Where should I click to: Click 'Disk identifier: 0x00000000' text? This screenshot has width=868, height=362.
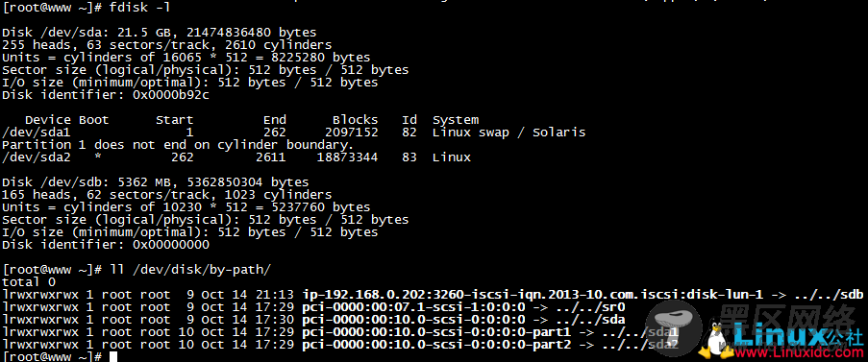[x=106, y=245]
